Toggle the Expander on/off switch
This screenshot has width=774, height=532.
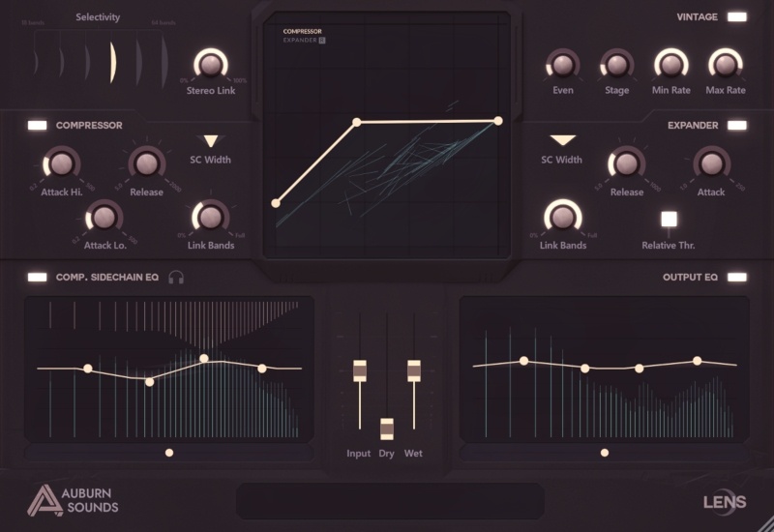tap(737, 125)
